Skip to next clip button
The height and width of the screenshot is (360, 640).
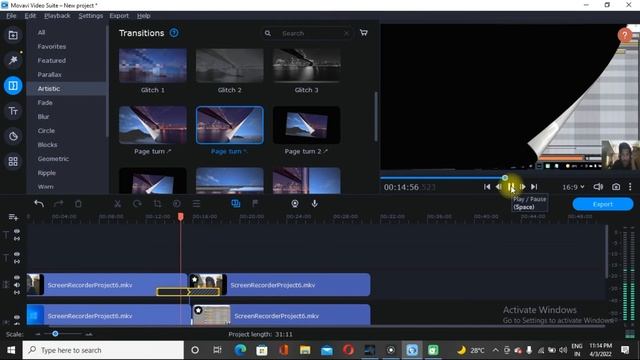click(534, 187)
